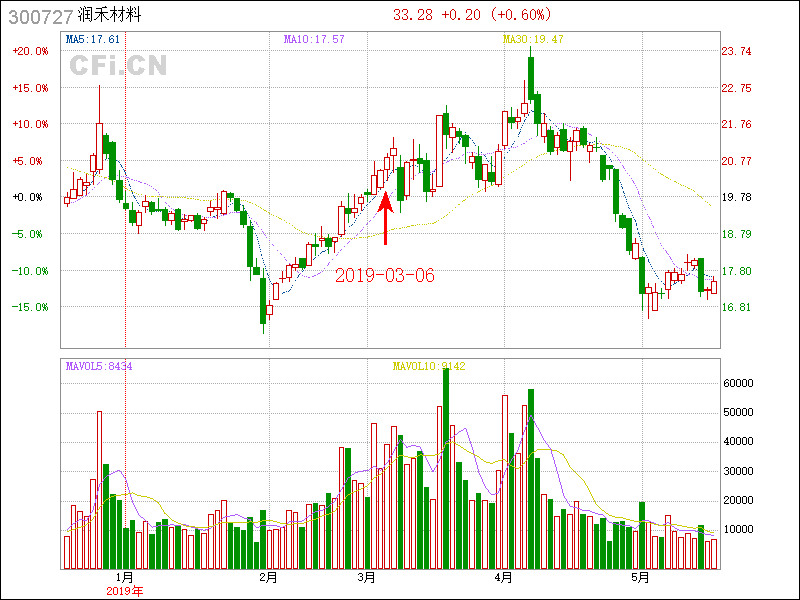Jump to 1月 on the time axis

pyautogui.click(x=125, y=577)
